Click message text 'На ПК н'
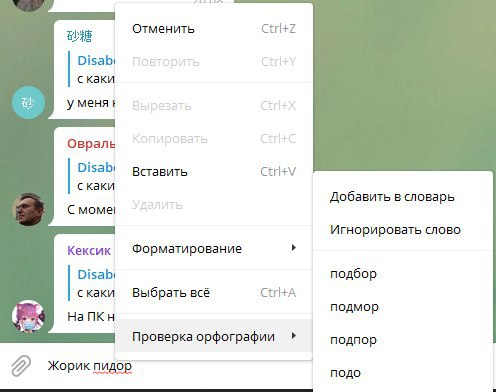 pos(91,316)
